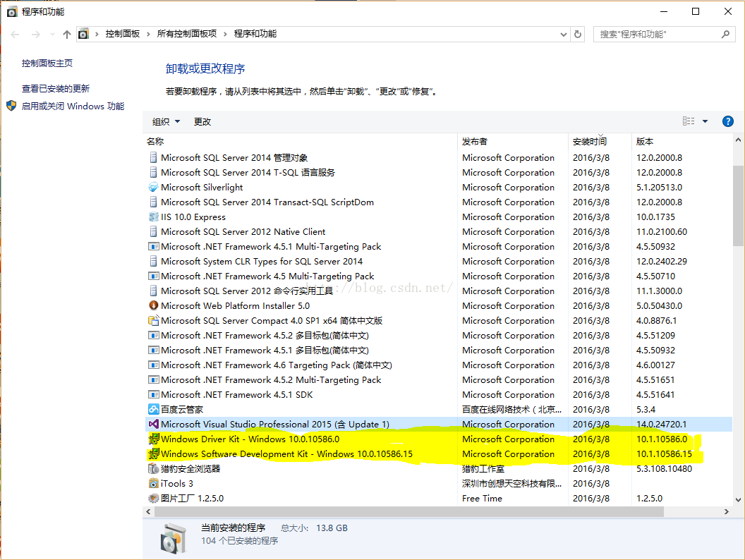This screenshot has height=560, width=745.
Task: Click publisher 猎豹工作室 cell
Action: (x=483, y=469)
